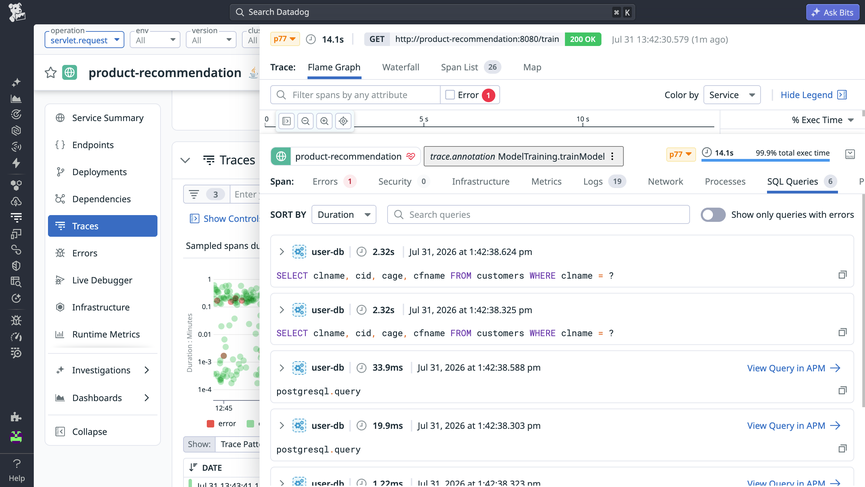Expand Dashboards submenu
This screenshot has width=865, height=487.
pos(147,398)
